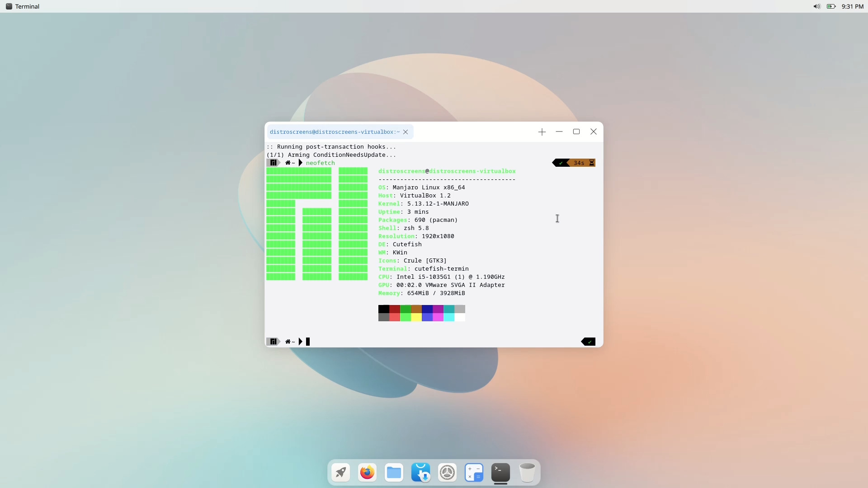The width and height of the screenshot is (868, 488).
Task: Open a new terminal tab with the plus button
Action: coord(542,131)
